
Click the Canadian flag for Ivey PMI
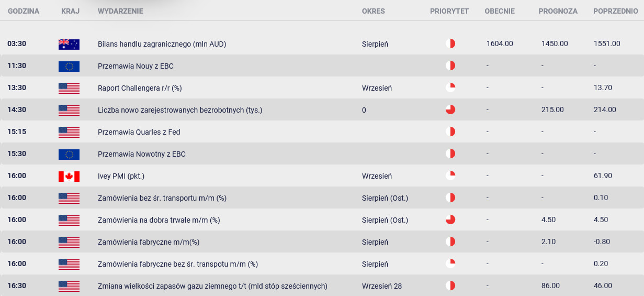[x=69, y=176]
